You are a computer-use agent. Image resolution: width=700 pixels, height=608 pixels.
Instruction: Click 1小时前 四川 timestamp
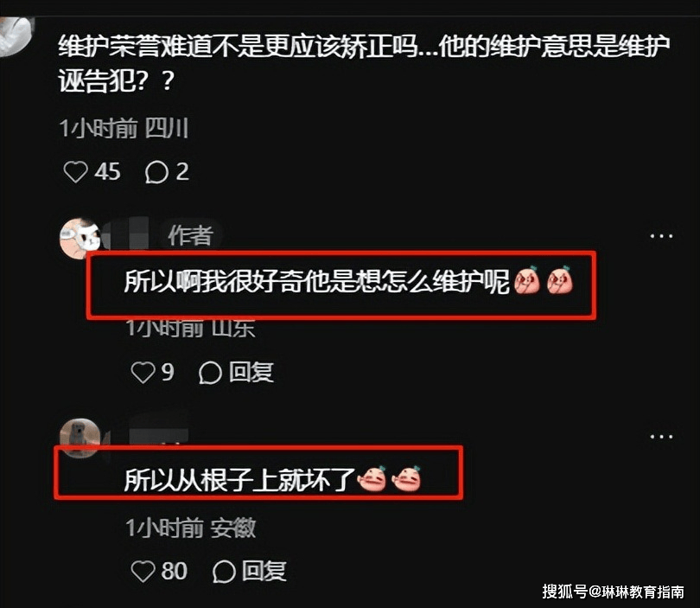click(124, 129)
